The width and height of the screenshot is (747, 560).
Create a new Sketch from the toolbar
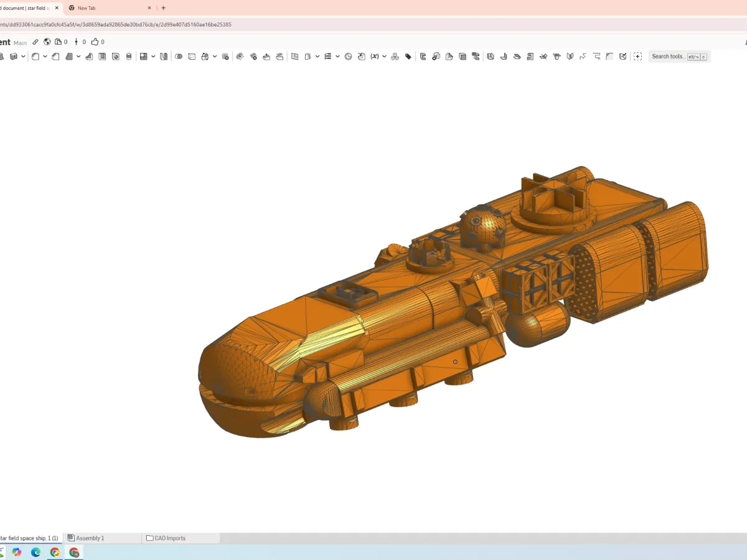[3, 56]
